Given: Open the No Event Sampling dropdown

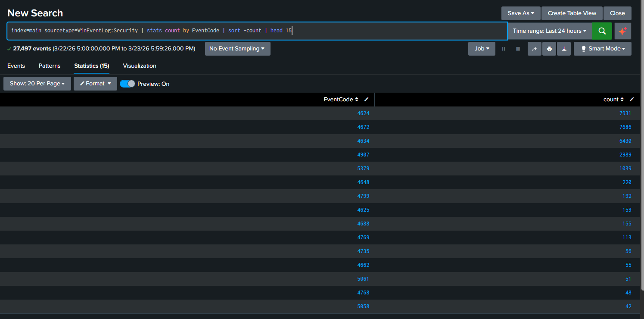Looking at the screenshot, I should point(237,49).
